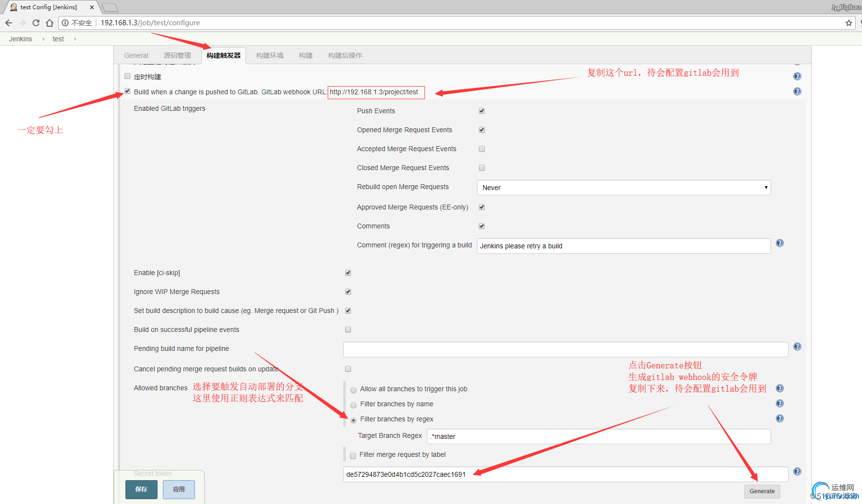This screenshot has height=504, width=862.
Task: Click the comment regex input field
Action: (624, 246)
